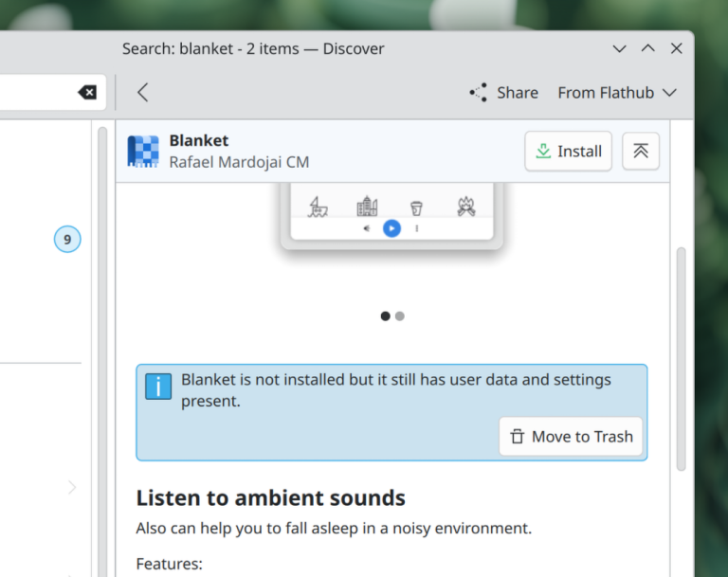
Task: Select the second screenshot carousel dot
Action: coord(400,316)
